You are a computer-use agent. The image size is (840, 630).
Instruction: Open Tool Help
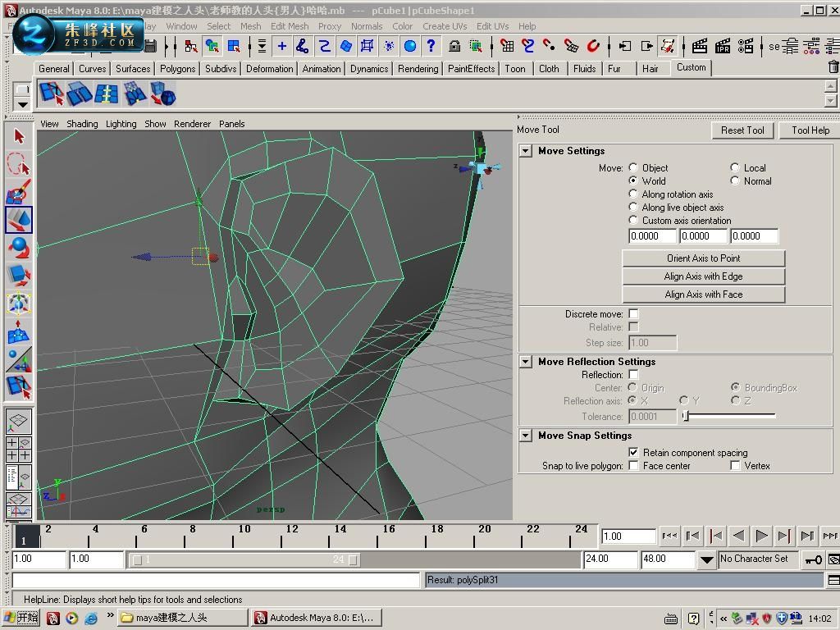pyautogui.click(x=810, y=130)
